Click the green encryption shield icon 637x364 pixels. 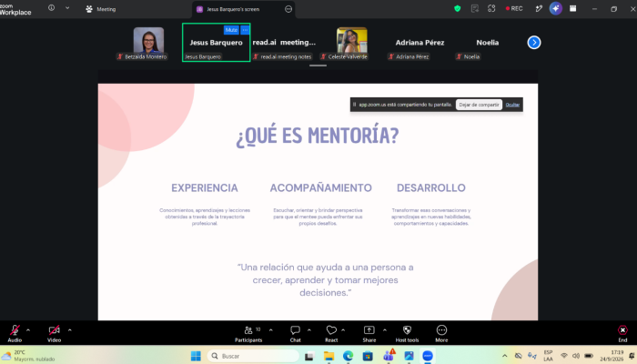coord(458,8)
